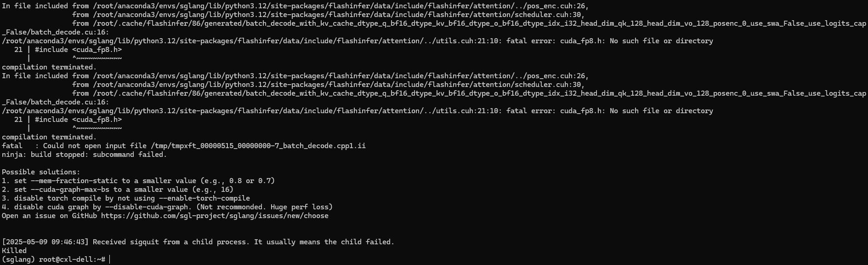Click the "Huge perf loss" warning text

[299, 207]
